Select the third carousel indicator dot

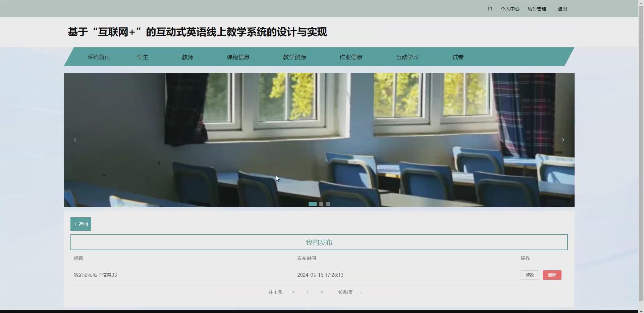click(x=328, y=204)
